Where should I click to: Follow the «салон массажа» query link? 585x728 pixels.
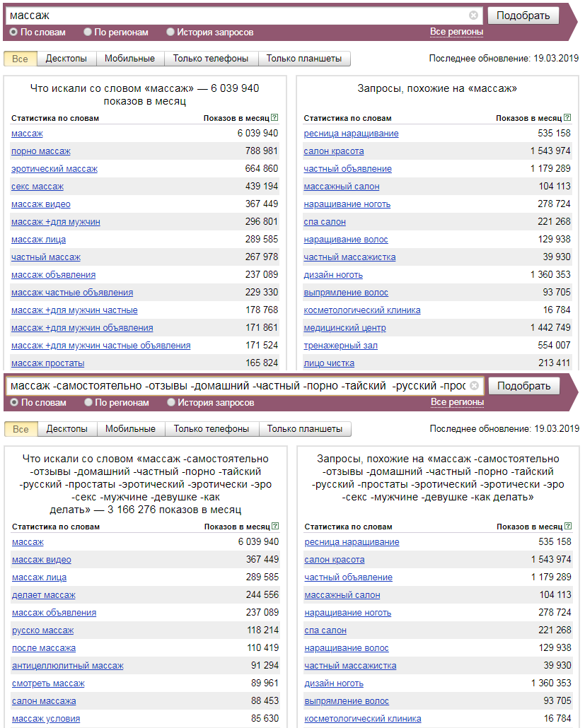click(44, 701)
